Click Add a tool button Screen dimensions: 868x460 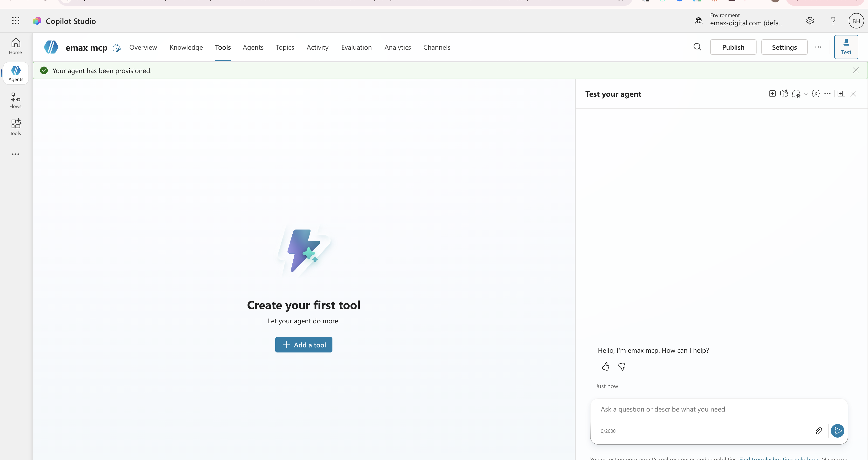303,345
